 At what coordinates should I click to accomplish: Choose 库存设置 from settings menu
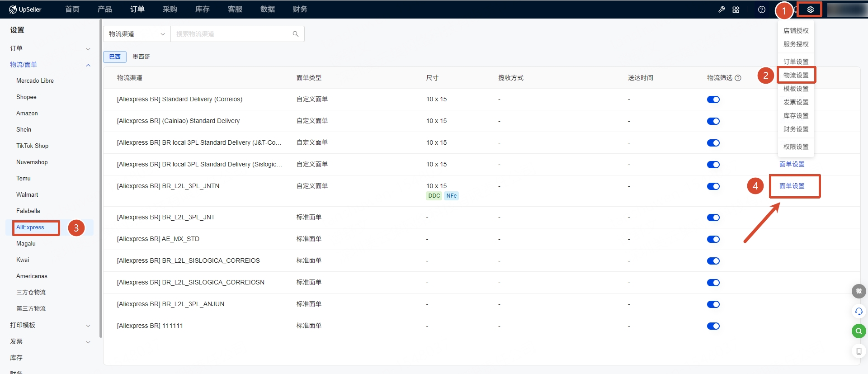(x=796, y=116)
